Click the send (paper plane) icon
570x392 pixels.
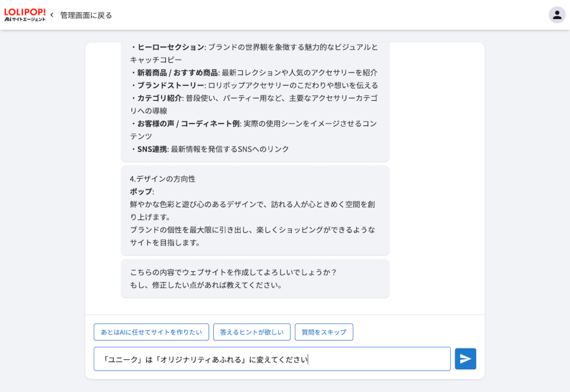465,359
